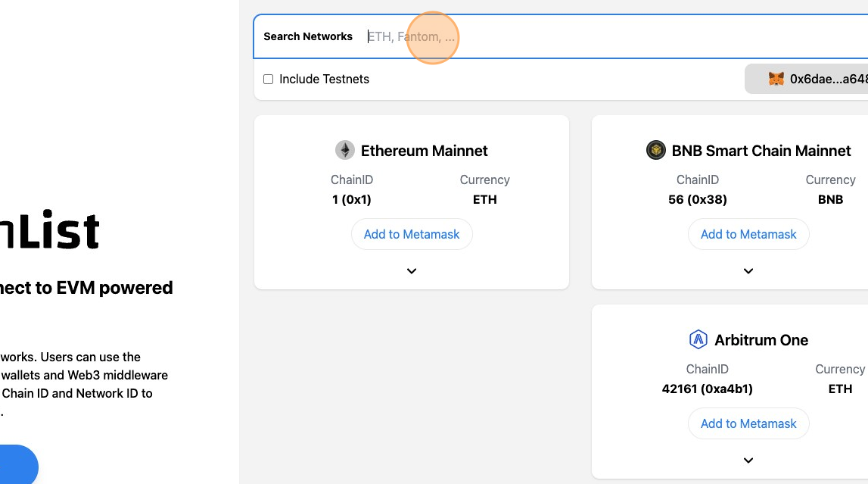The image size is (868, 484).
Task: Enable the Include Testnets checkbox
Action: (x=268, y=79)
